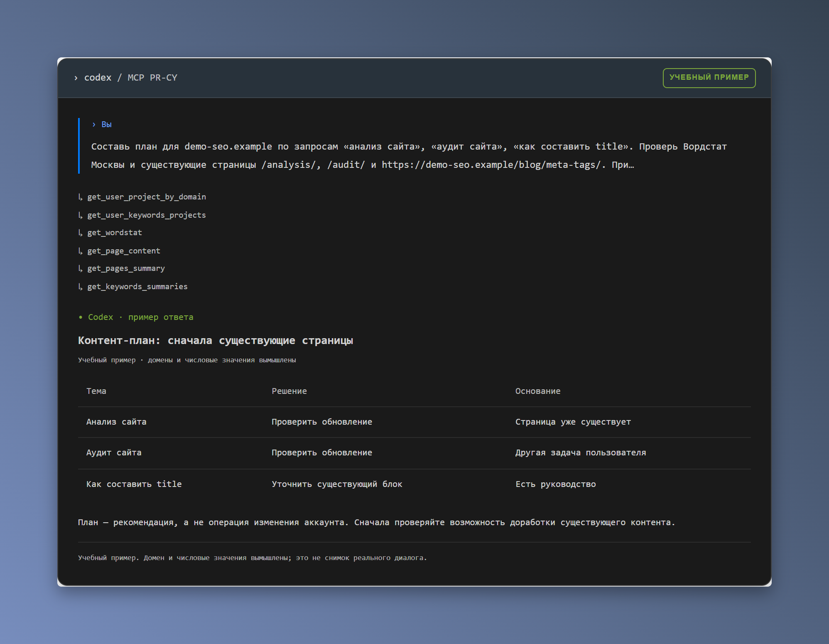Screen dimensions: 829x644
Task: Click the УЧЕБНЫЙ ПРИМЕР badge
Action: (x=709, y=78)
